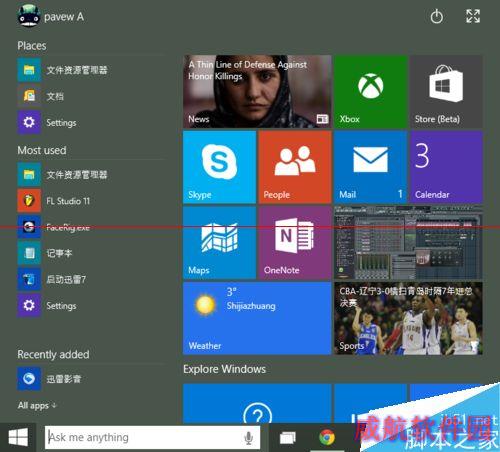Open Chrome from the taskbar
The width and height of the screenshot is (500, 452).
[x=327, y=437]
